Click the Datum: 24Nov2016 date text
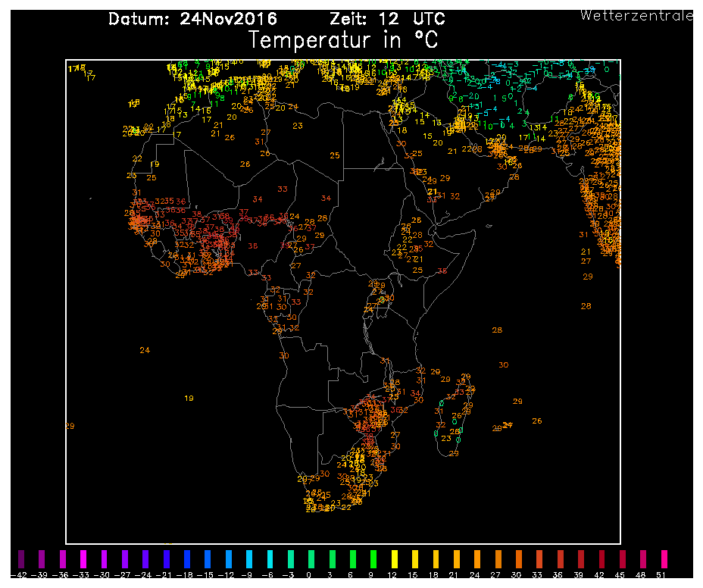703x588 pixels. tap(192, 19)
